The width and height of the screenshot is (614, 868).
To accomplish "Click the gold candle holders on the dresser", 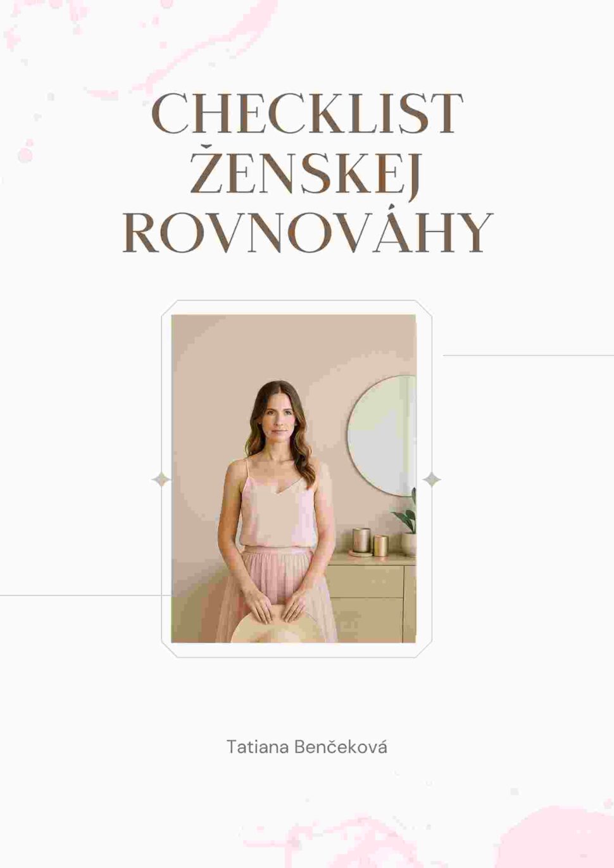I will [x=370, y=542].
